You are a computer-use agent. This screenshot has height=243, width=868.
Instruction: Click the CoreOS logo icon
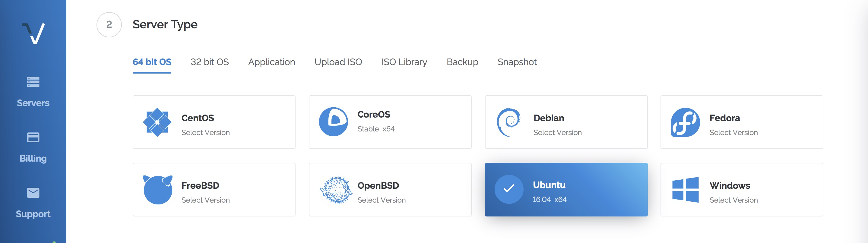[333, 122]
